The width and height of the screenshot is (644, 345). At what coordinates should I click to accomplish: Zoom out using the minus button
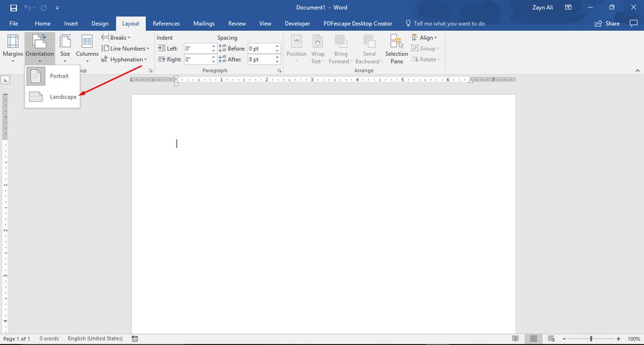point(564,339)
